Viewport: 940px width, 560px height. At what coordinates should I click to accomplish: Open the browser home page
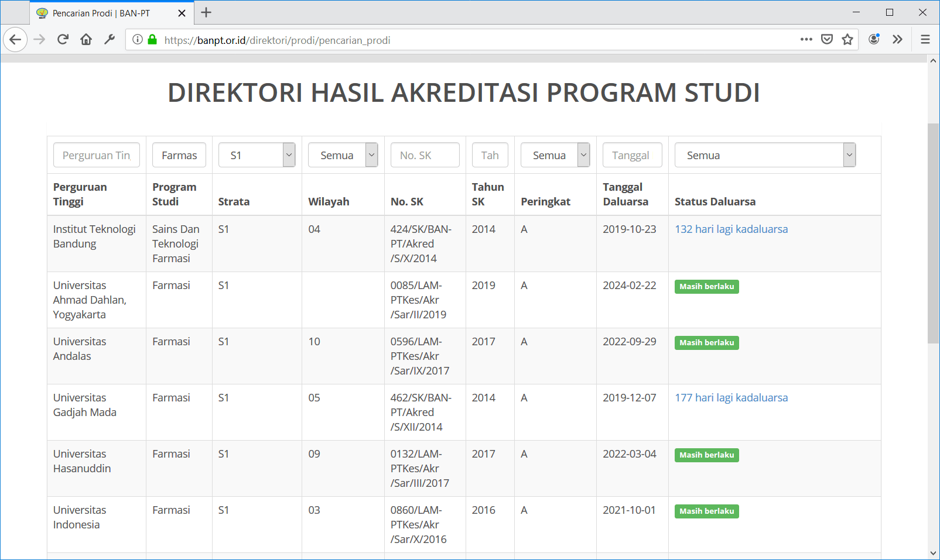pos(86,40)
